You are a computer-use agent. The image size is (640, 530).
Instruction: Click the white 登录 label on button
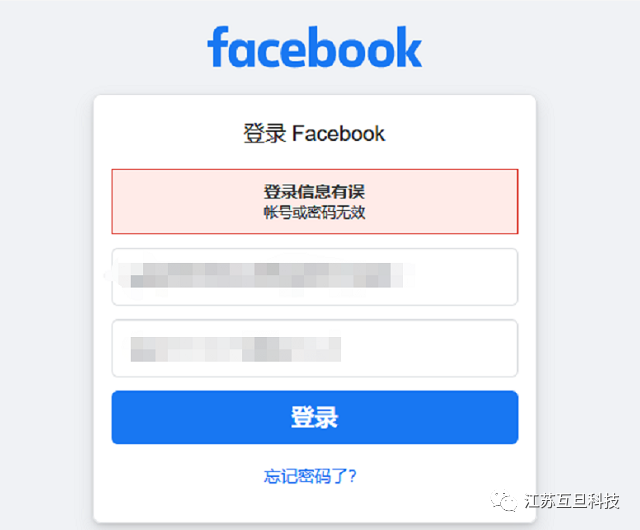315,417
